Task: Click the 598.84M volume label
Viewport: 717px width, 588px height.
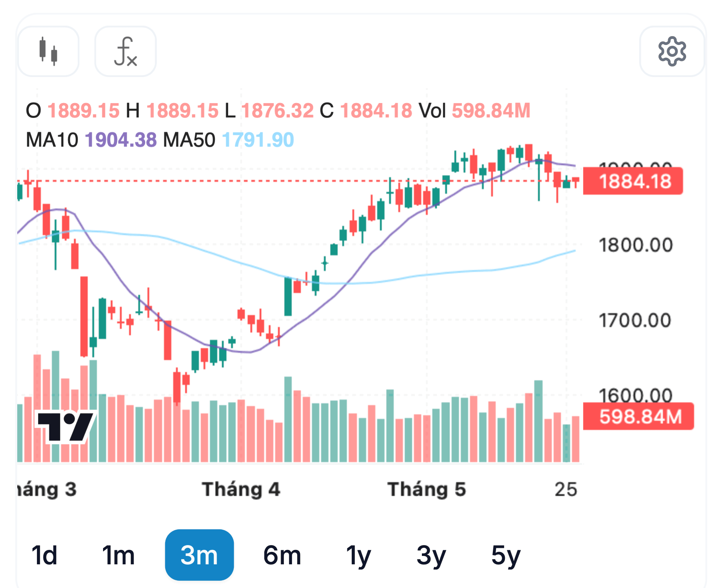Action: (638, 416)
